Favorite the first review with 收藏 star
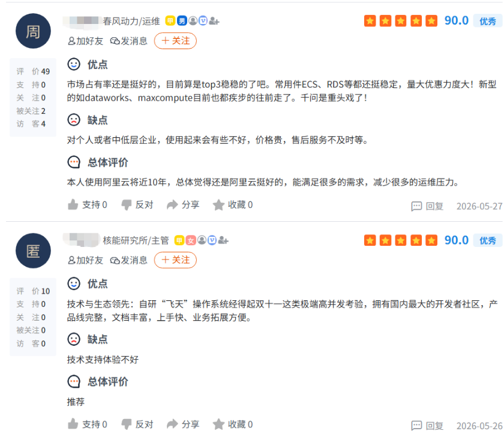Image resolution: width=504 pixels, height=437 pixels. click(233, 204)
